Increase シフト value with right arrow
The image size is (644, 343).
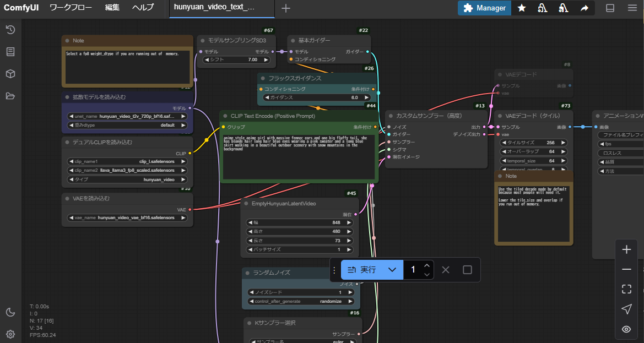point(266,59)
